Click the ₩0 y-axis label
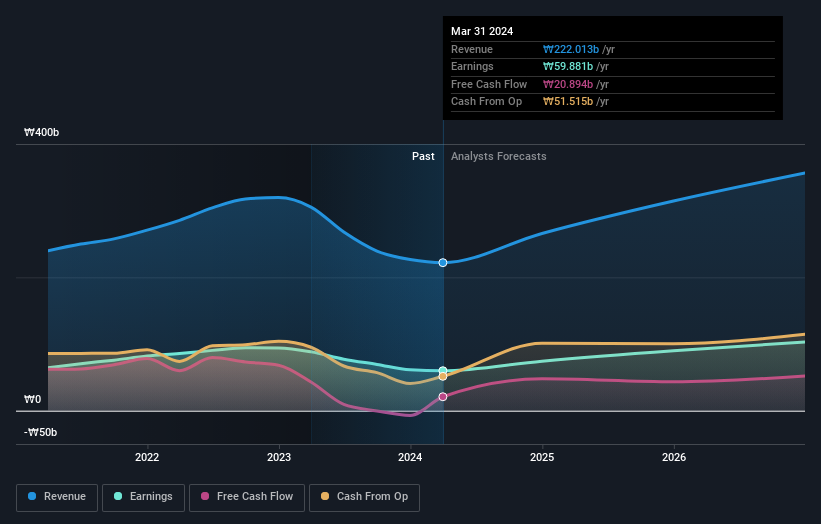821x524 pixels. (x=32, y=399)
